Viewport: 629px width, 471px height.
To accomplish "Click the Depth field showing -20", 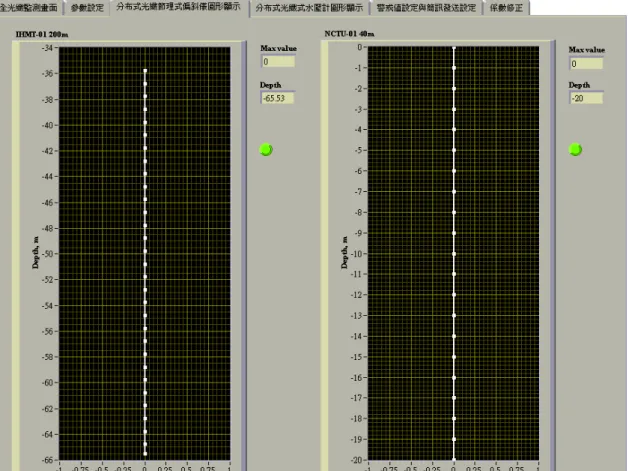I will point(586,98).
